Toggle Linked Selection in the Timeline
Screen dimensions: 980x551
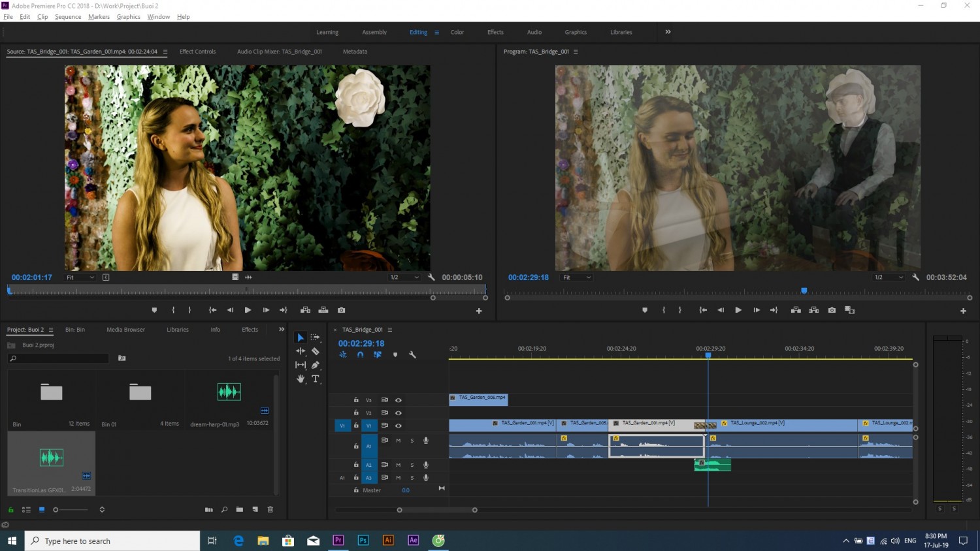pos(378,355)
